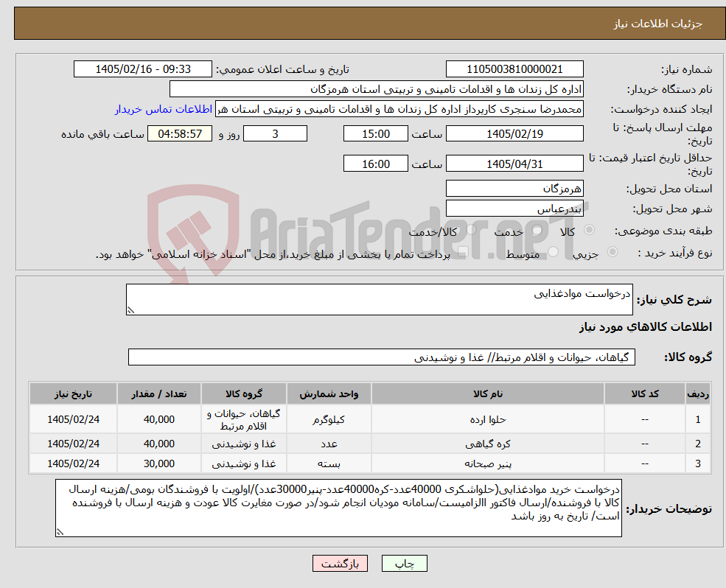
Task: Click the حلوا ارده item name cell
Action: 488,419
